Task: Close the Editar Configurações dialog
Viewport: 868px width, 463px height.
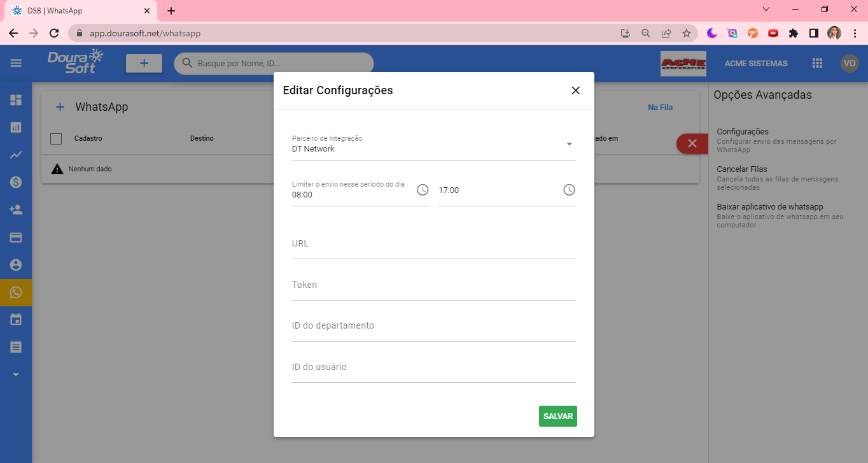Action: pyautogui.click(x=575, y=90)
